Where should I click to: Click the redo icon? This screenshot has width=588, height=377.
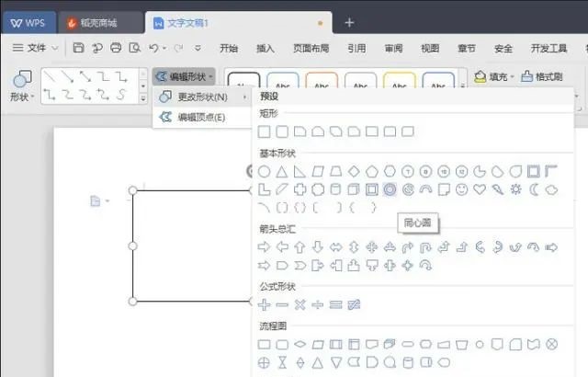[178, 48]
